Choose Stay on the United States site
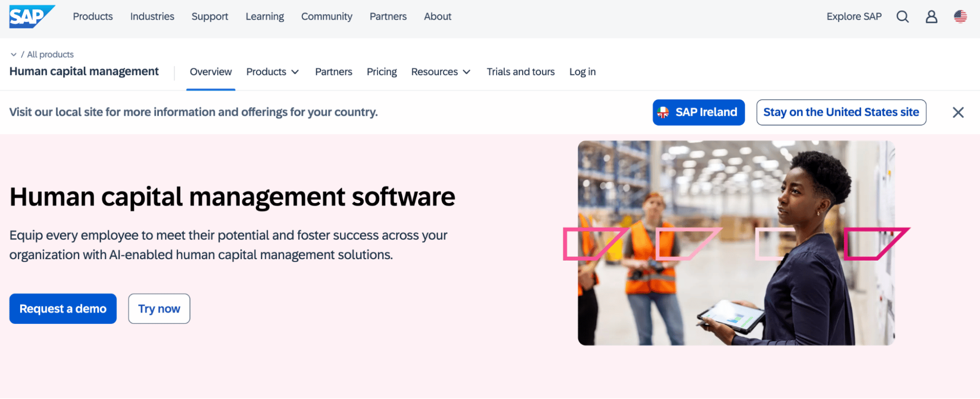Viewport: 980px width, 399px height. tap(841, 112)
